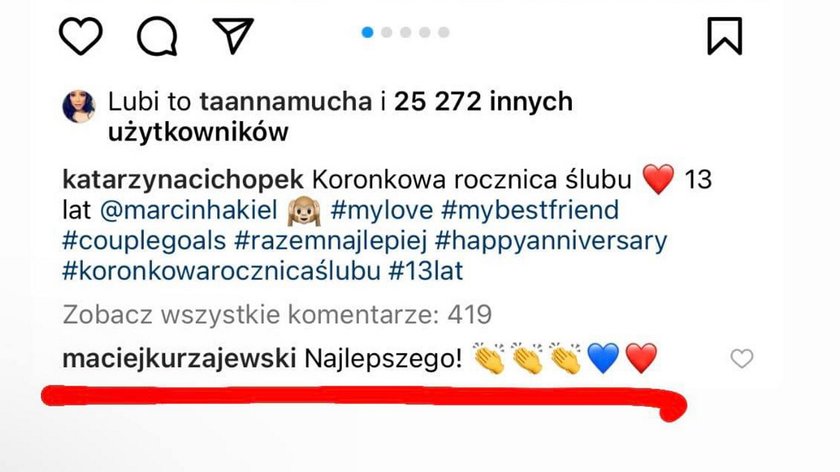Image resolution: width=840 pixels, height=472 pixels.
Task: Click Zobacz wszystkie komentarze: 419
Action: coord(277,314)
